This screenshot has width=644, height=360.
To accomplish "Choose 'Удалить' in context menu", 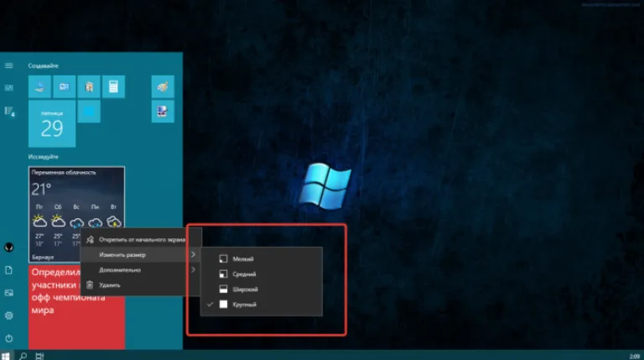I will tap(141, 285).
